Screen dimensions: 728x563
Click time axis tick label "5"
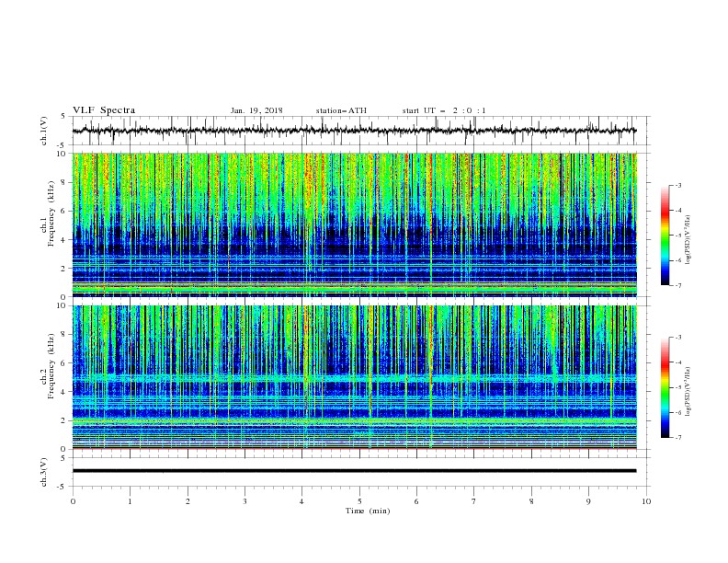click(359, 501)
